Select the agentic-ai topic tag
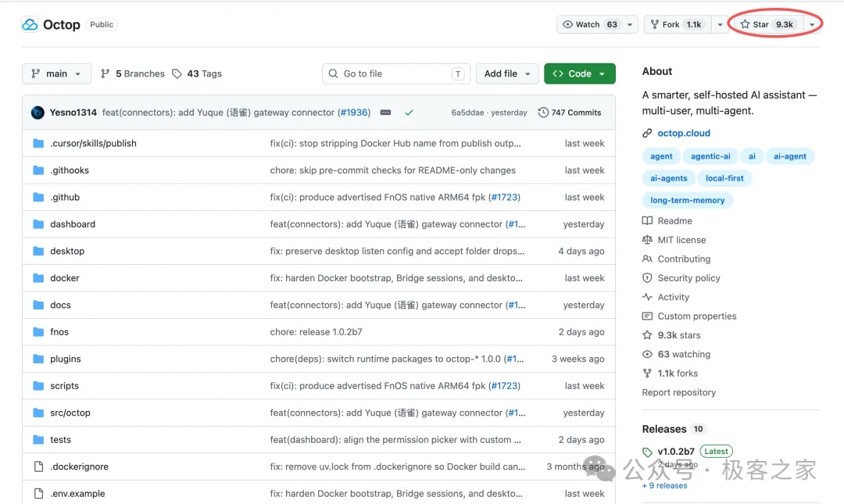The width and height of the screenshot is (844, 504). tap(710, 156)
